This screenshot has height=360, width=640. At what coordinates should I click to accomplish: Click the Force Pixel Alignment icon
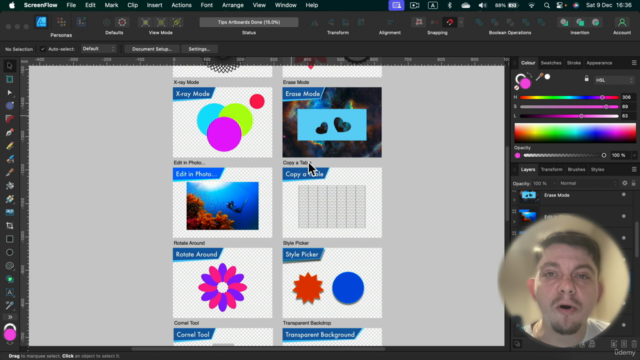point(419,22)
